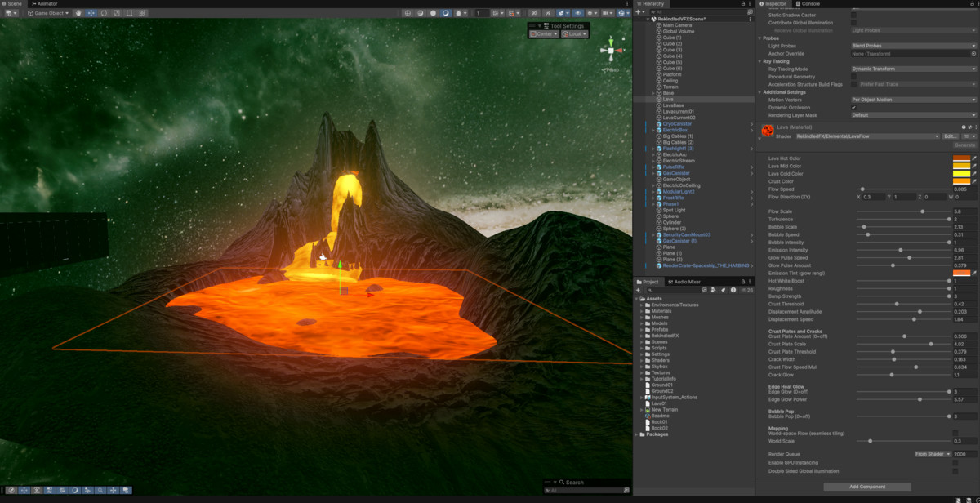Switch to the Audio Mixer tab
This screenshot has height=503, width=980.
click(684, 282)
